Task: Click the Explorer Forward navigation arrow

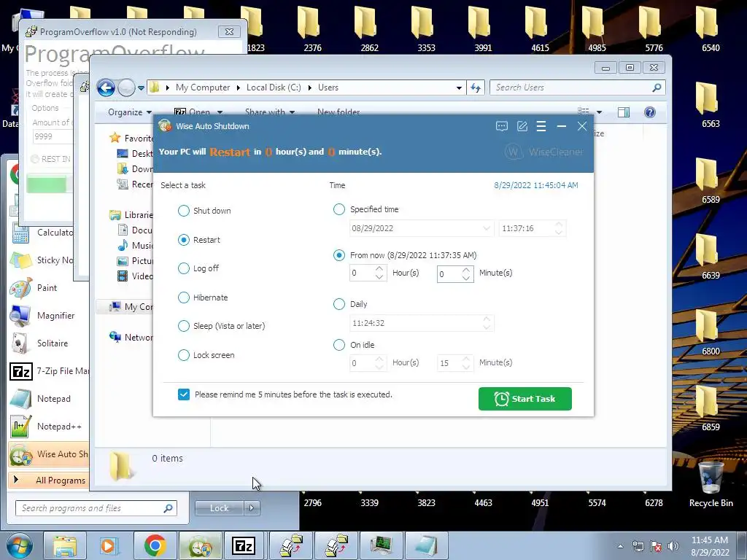Action: (x=126, y=87)
